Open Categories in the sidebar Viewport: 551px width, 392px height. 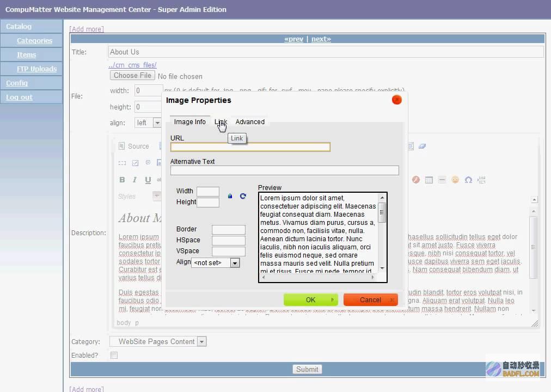point(34,40)
